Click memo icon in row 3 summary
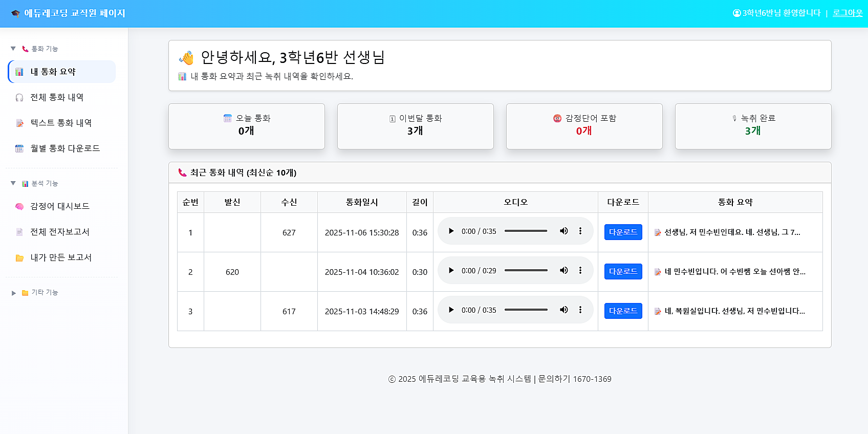The height and width of the screenshot is (434, 868). pos(658,311)
